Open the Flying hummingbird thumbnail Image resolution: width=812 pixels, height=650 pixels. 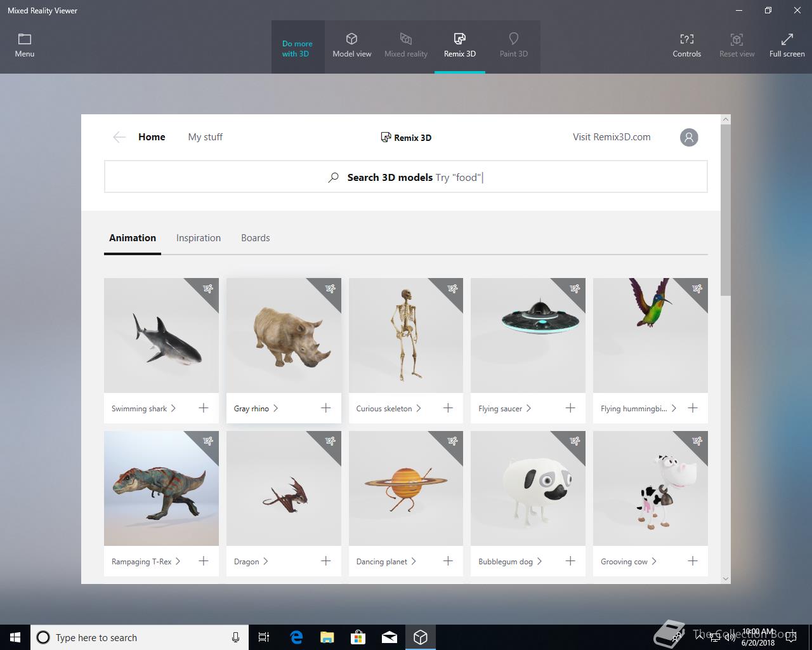[650, 335]
